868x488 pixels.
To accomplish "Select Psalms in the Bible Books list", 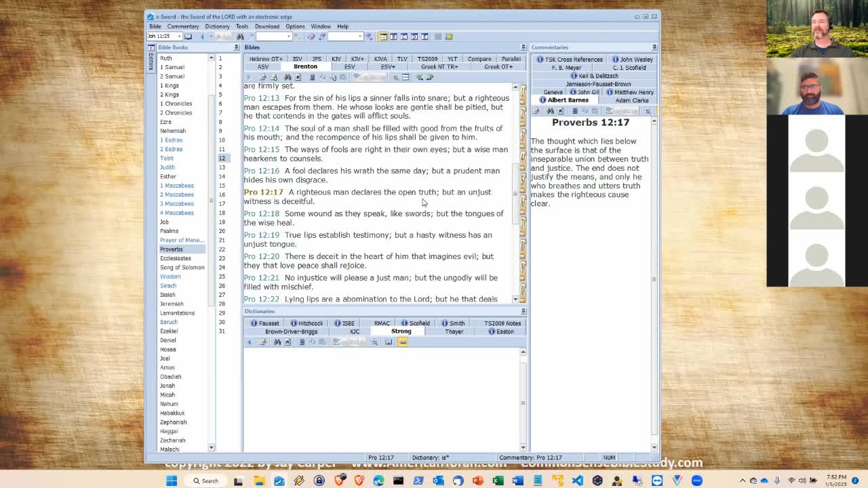I will pos(169,231).
